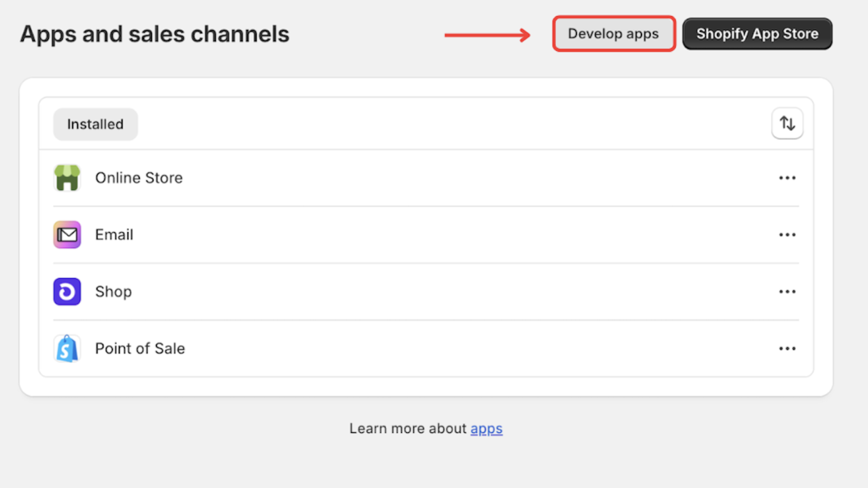Click the Apps and sales channels heading
Viewport: 868px width, 488px height.
click(155, 34)
